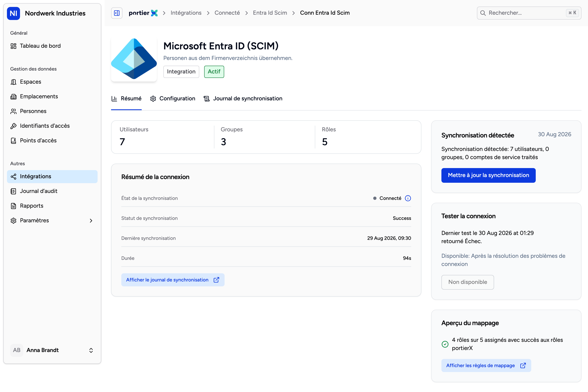This screenshot has height=392, width=588.
Task: Click the Paramètres gear icon
Action: pyautogui.click(x=13, y=220)
